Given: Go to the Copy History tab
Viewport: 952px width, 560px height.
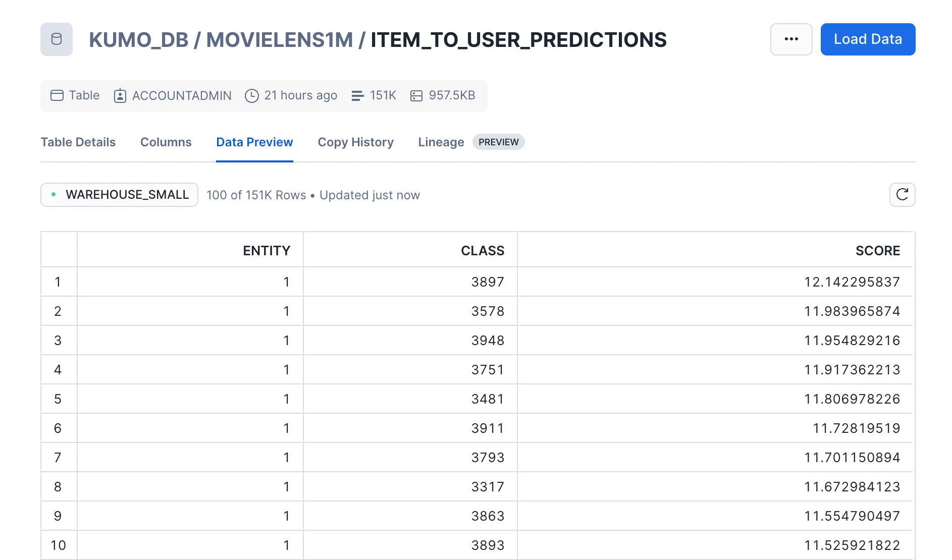Looking at the screenshot, I should pos(355,142).
